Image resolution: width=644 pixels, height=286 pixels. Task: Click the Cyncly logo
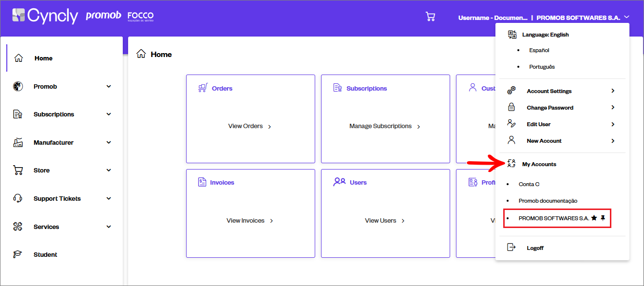(45, 16)
